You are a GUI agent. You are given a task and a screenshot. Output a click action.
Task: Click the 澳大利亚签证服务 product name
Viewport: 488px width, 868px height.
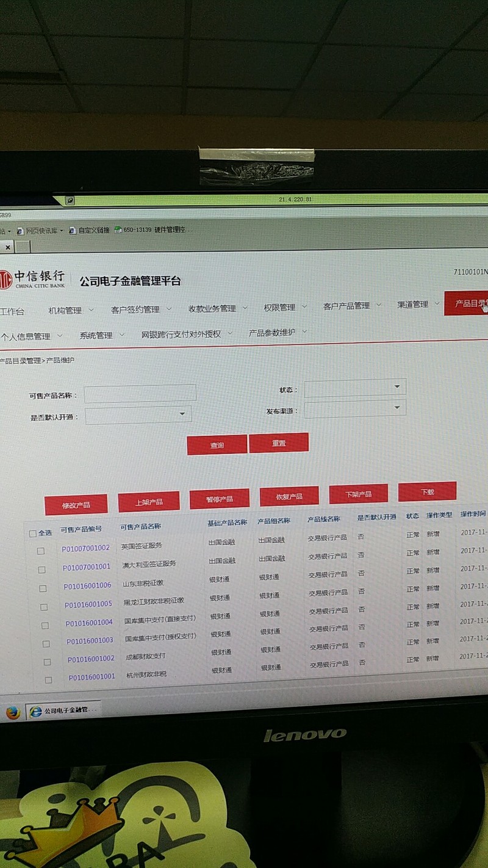point(149,564)
